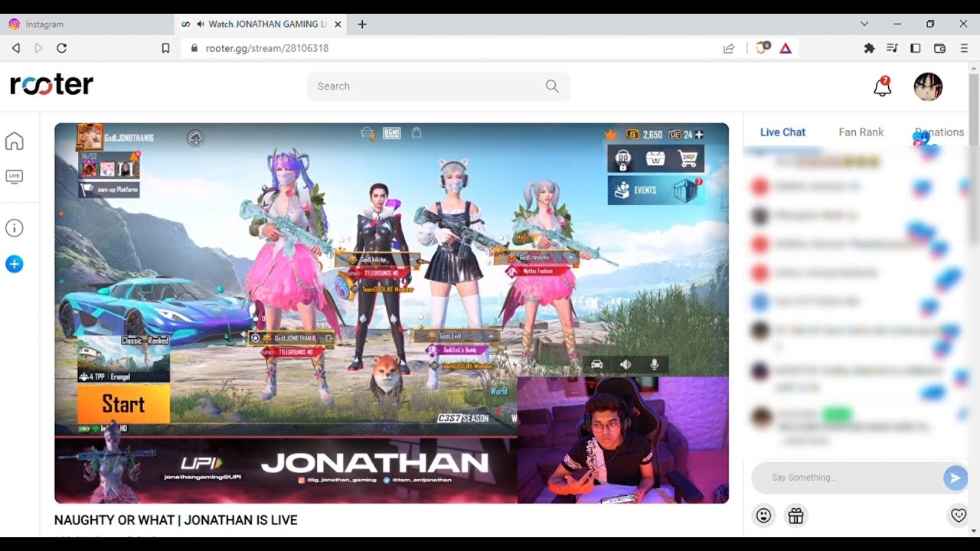The image size is (980, 551).
Task: Expand the tab search dropdown arrow
Action: pos(864,24)
